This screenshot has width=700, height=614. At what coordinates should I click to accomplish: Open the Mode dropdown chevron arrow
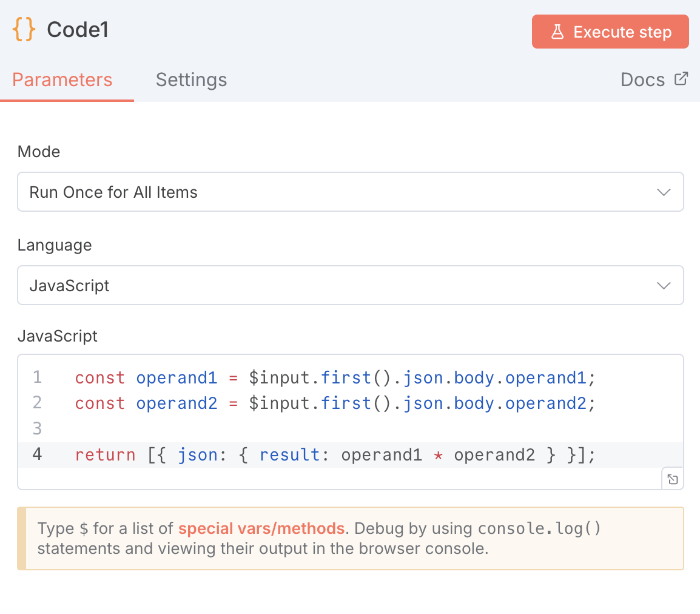click(x=664, y=192)
